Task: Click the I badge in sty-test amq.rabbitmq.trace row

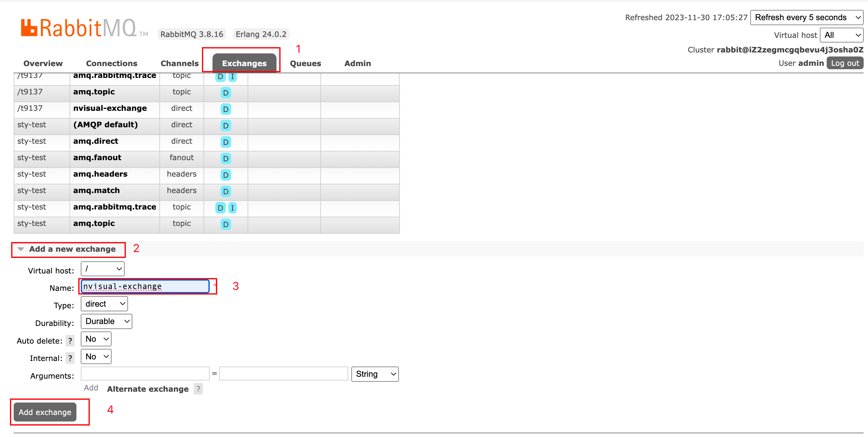Action: (232, 208)
